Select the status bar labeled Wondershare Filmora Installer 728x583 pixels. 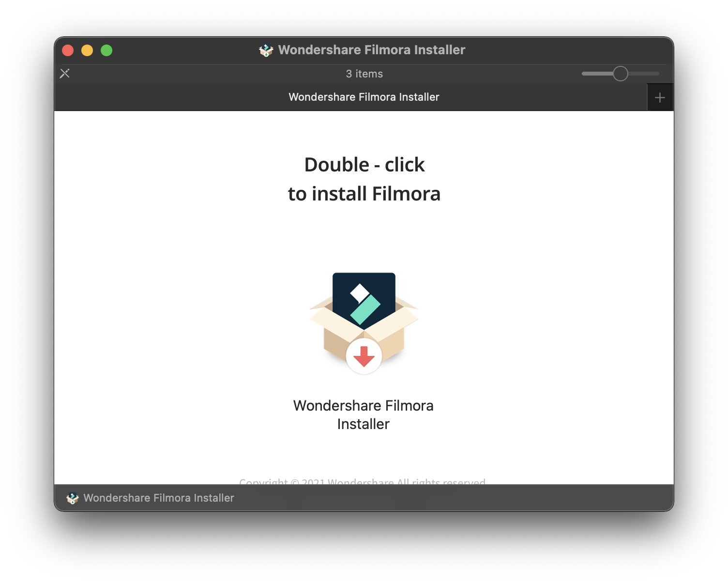158,498
